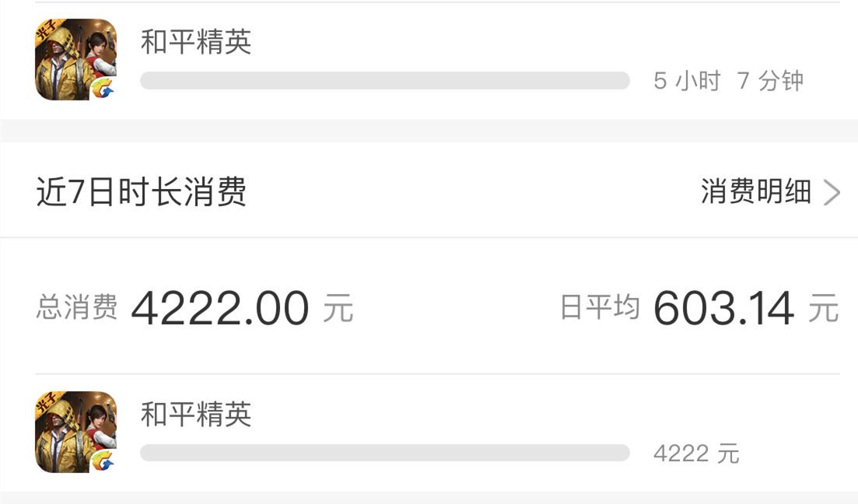Click the 和平精英 title in the top row
Screen dimensions: 858x504
(197, 44)
